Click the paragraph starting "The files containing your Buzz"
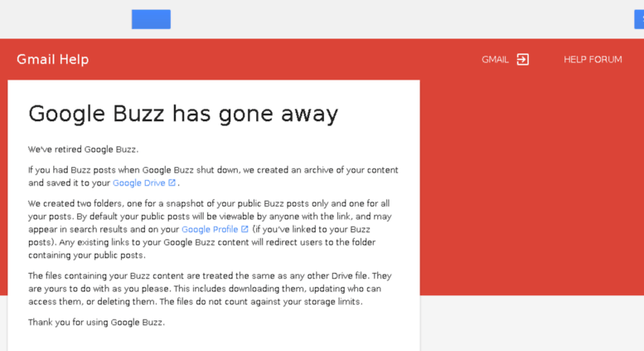The width and height of the screenshot is (644, 351). 210,289
